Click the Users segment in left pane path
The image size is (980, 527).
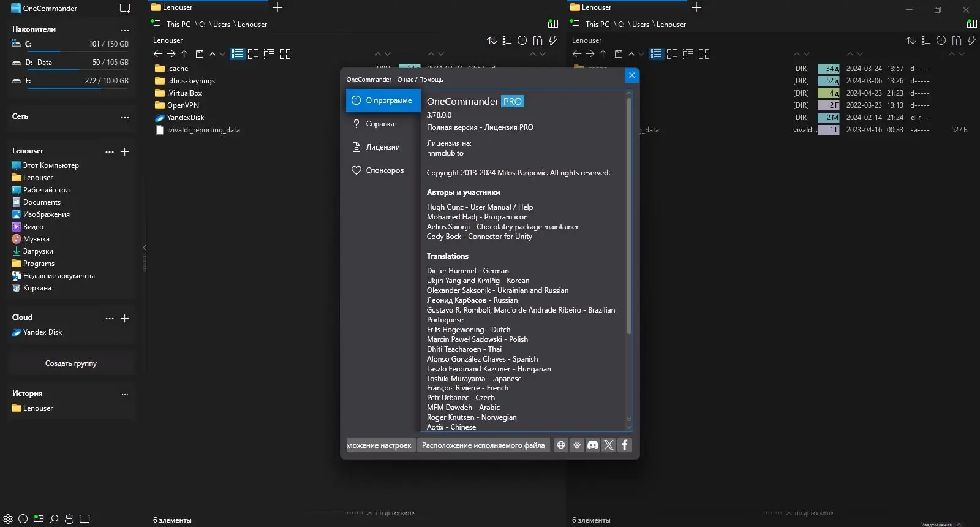[x=222, y=25]
